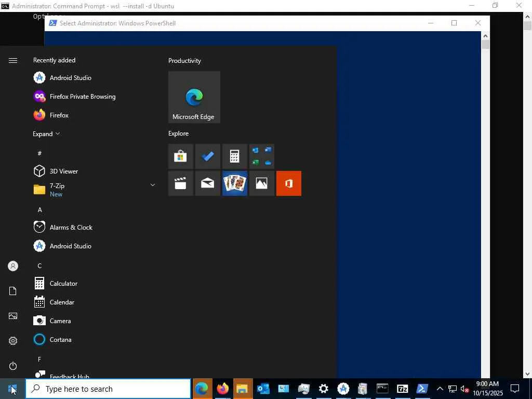Open the network icon in system tray
The image size is (532, 399).
(x=453, y=389)
